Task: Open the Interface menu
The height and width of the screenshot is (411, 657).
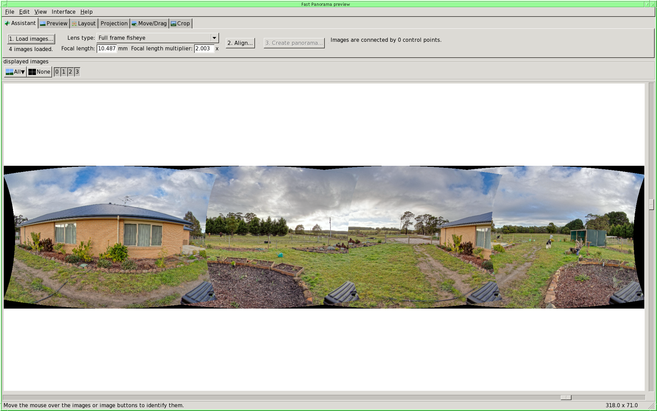Action: tap(63, 11)
